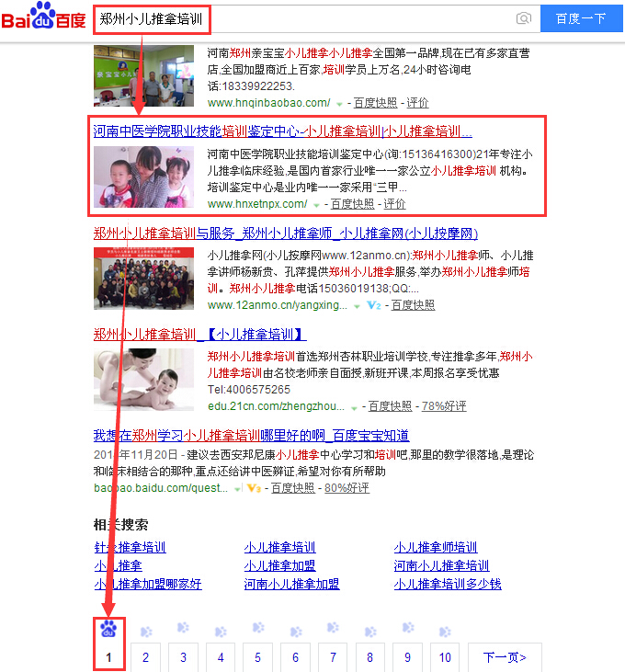
Task: Open thumbnail of hnqinbaobao.com result
Action: pyautogui.click(x=143, y=75)
